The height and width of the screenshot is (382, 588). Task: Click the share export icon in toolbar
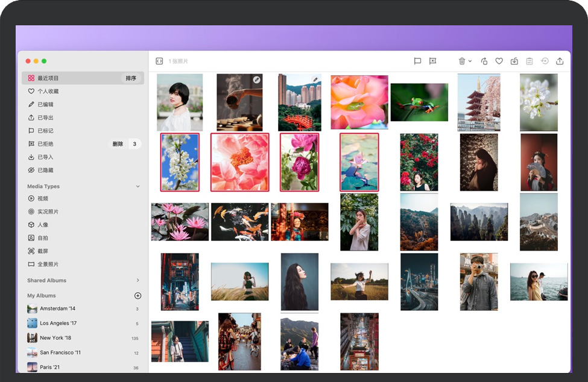(560, 61)
